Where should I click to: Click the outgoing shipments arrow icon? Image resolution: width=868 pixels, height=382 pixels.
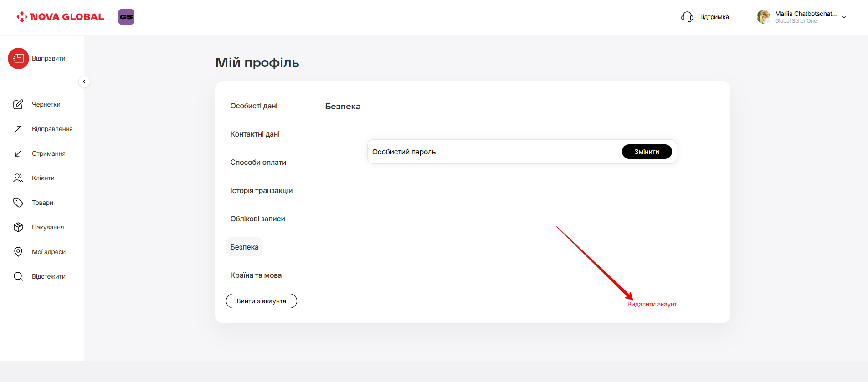[x=18, y=129]
